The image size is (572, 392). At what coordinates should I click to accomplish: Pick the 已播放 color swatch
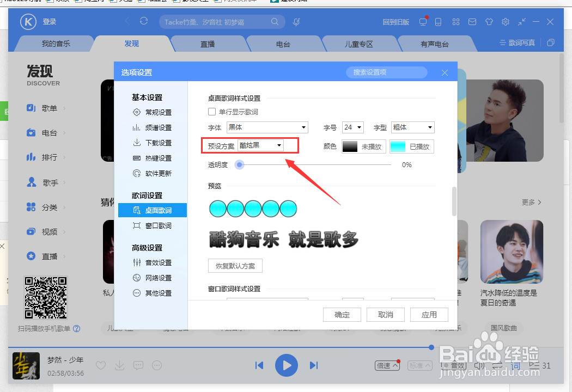[412, 146]
